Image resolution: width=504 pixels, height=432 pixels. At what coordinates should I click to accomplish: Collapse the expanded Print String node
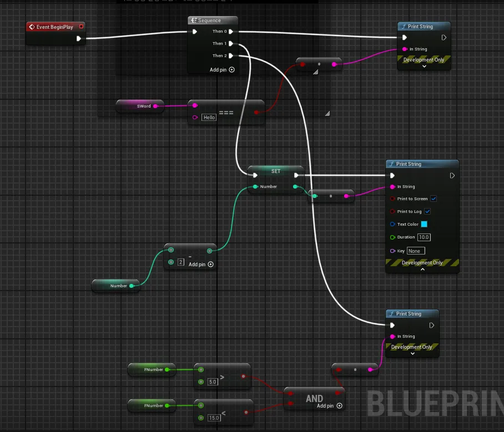422,270
